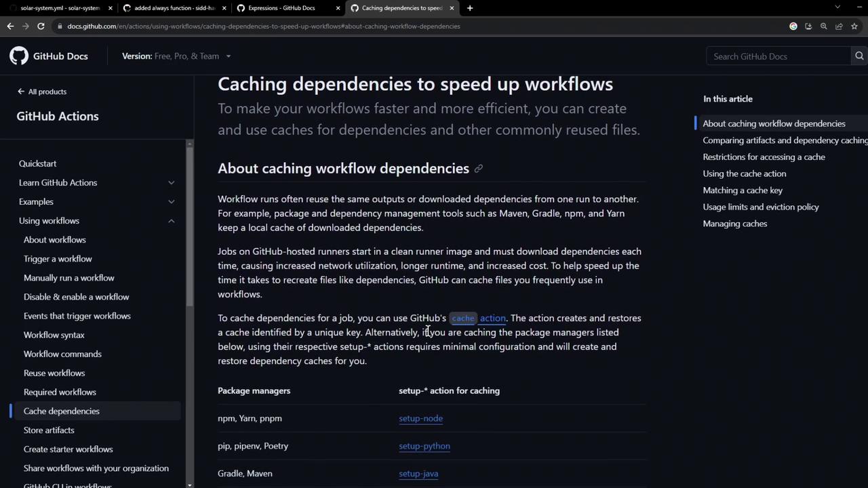The image size is (868, 488).
Task: Close the 'added always function' tab
Action: (223, 8)
